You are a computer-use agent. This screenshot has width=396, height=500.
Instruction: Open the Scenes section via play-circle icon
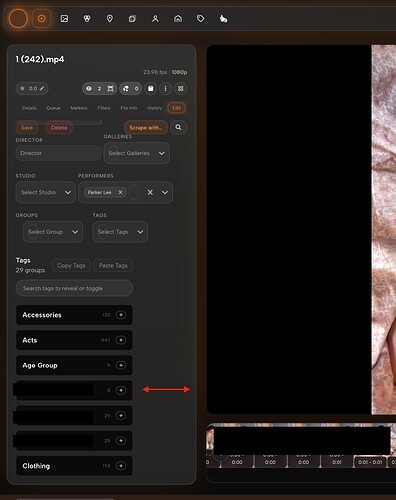42,19
